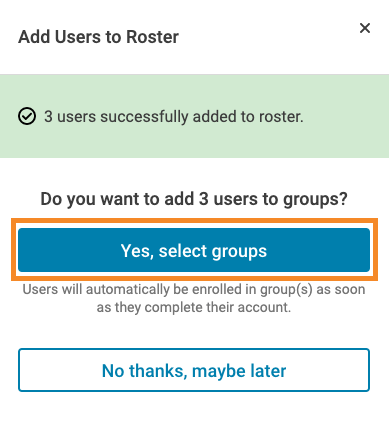The width and height of the screenshot is (389, 426).
Task: Click the Add Users to Roster title
Action: [98, 37]
